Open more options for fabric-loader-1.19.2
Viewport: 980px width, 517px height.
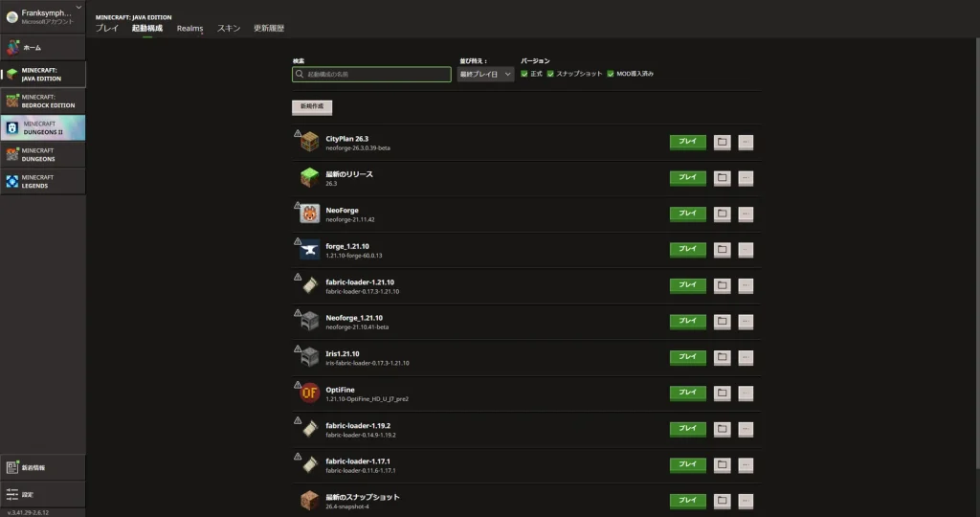pos(746,429)
